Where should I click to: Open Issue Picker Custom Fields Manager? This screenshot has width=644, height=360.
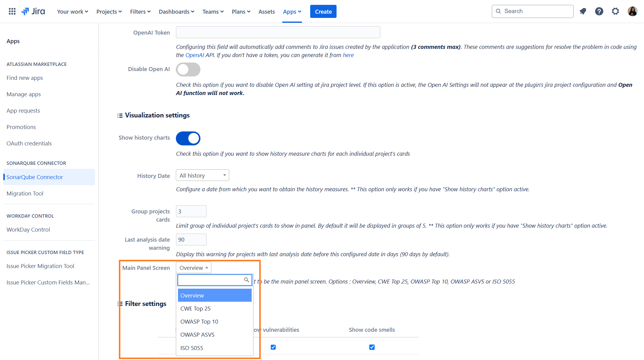pos(48,282)
